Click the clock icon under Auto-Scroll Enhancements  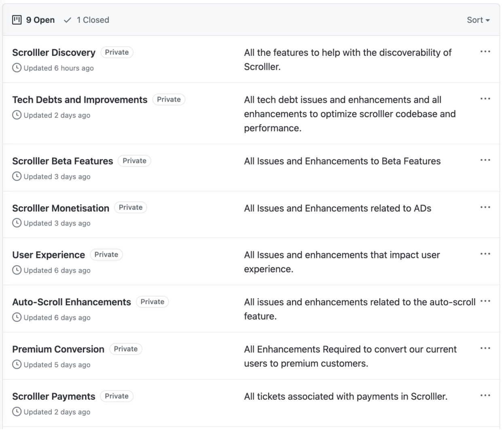tap(17, 318)
